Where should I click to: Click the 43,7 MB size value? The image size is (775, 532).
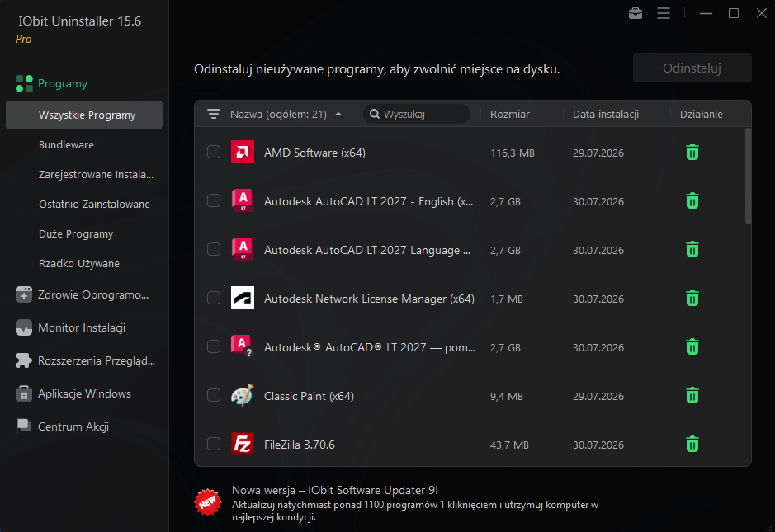pyautogui.click(x=509, y=445)
